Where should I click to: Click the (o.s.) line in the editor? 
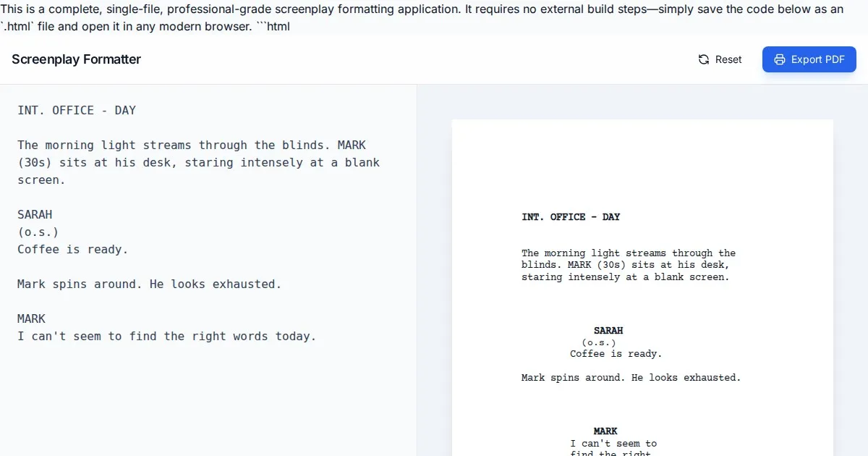(x=38, y=232)
